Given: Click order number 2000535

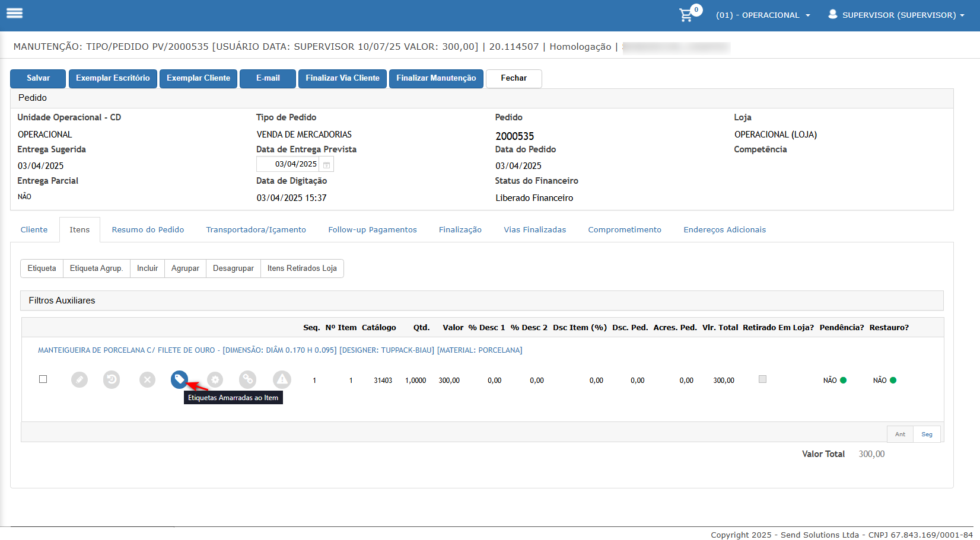Looking at the screenshot, I should [x=514, y=136].
